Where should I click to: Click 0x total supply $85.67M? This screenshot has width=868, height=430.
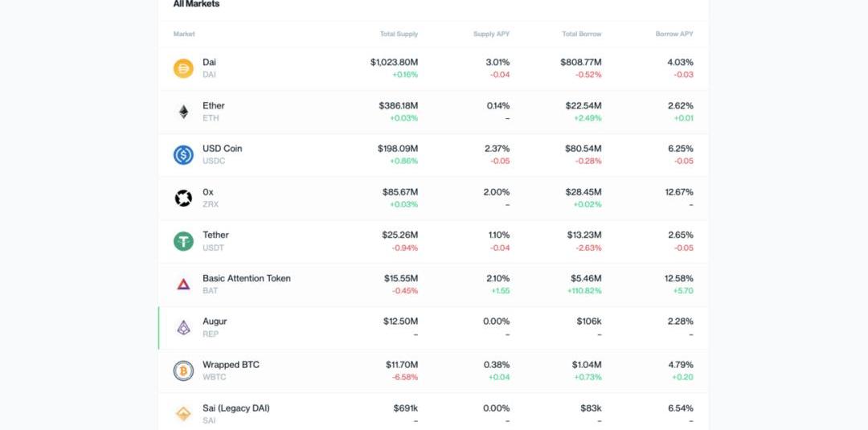pyautogui.click(x=400, y=192)
